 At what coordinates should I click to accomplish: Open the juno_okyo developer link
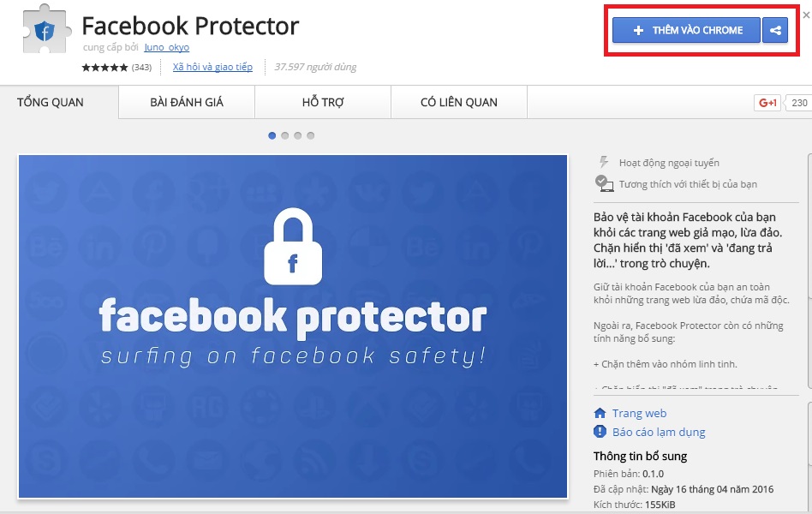[x=167, y=48]
